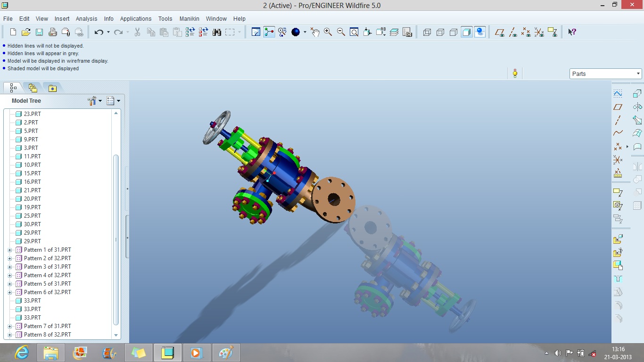Switch to Favorites navigator tab

[52, 88]
